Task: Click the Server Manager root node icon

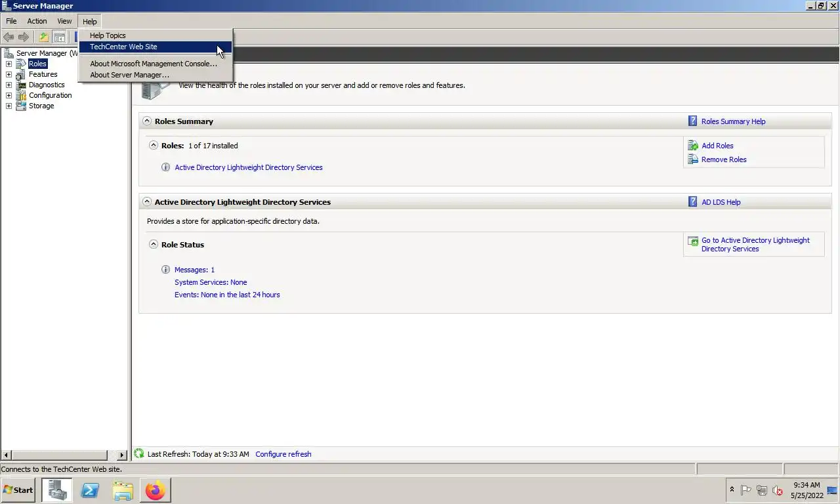Action: click(x=9, y=53)
